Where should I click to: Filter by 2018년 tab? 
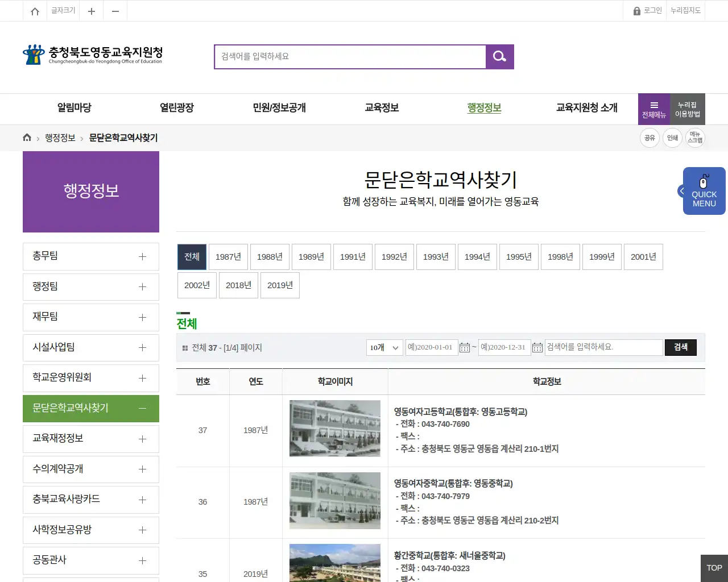(238, 285)
